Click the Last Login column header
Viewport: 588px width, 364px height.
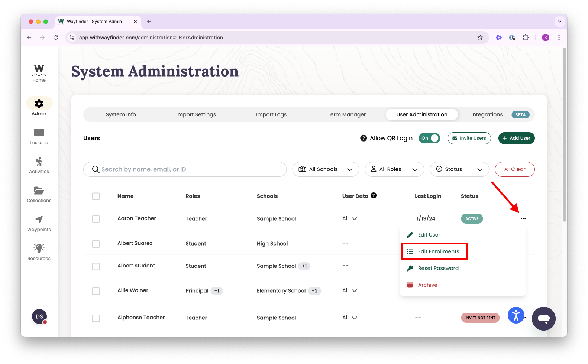tap(428, 196)
